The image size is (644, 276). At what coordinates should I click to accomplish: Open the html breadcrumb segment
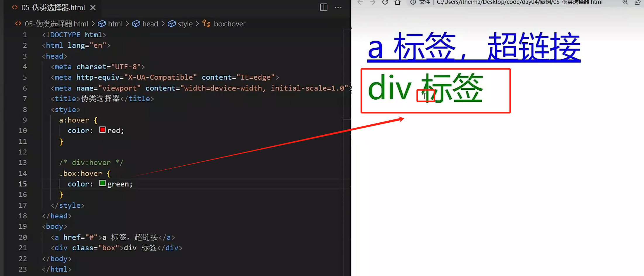(x=115, y=24)
